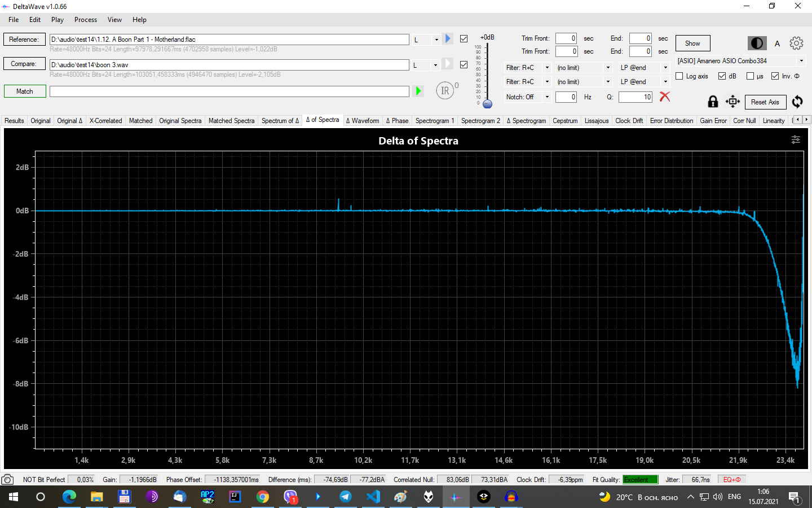This screenshot has height=508, width=812.
Task: Take a snapshot with camera icon
Action: point(7,479)
